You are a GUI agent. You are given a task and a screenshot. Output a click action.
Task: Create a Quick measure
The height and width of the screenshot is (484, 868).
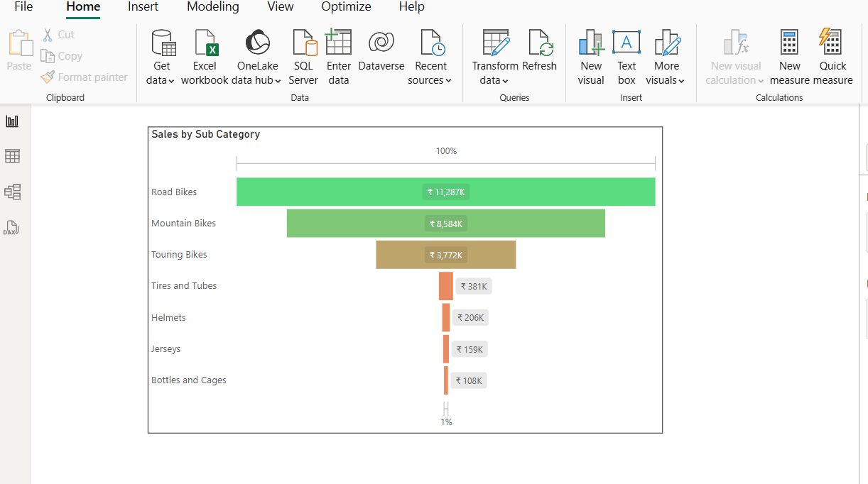point(832,58)
